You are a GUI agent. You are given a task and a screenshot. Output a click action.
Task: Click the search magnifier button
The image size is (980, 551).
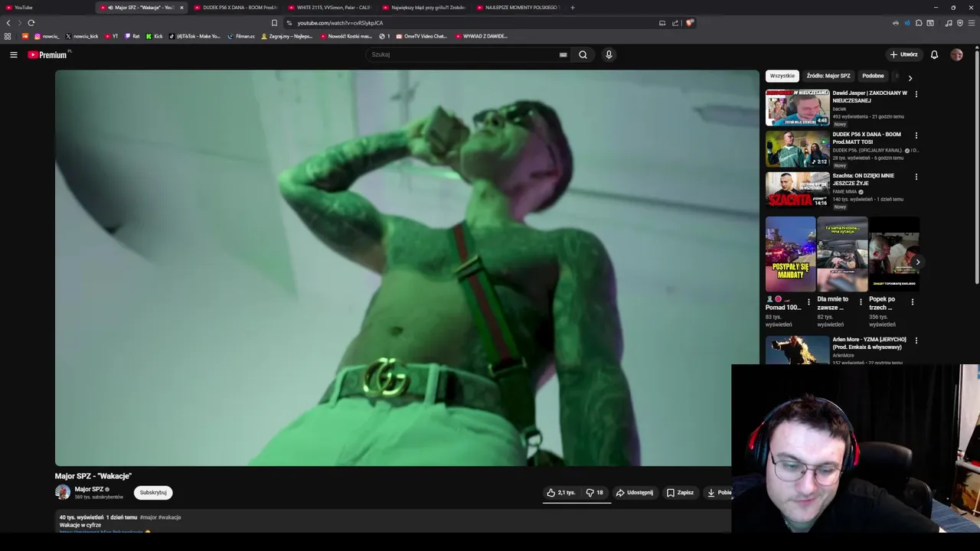coord(583,54)
